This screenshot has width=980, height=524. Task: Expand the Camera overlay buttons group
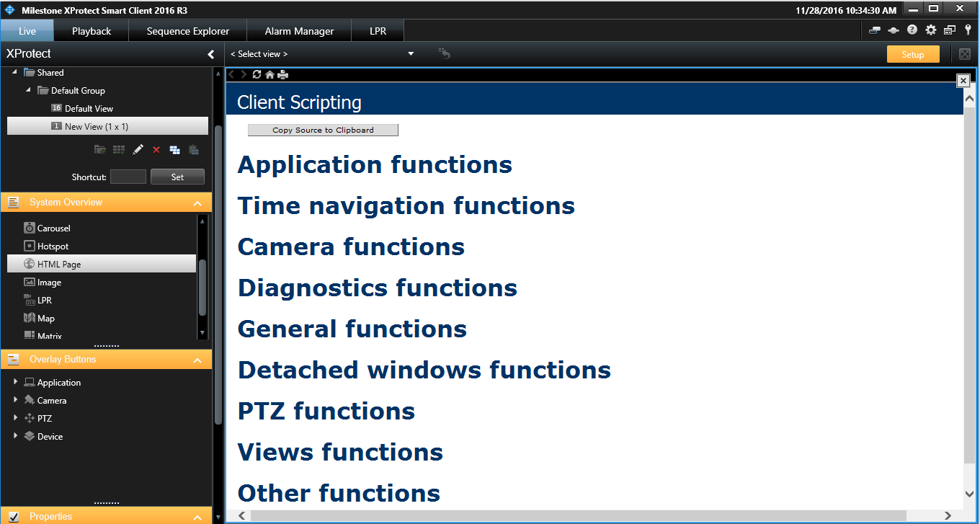click(x=16, y=400)
